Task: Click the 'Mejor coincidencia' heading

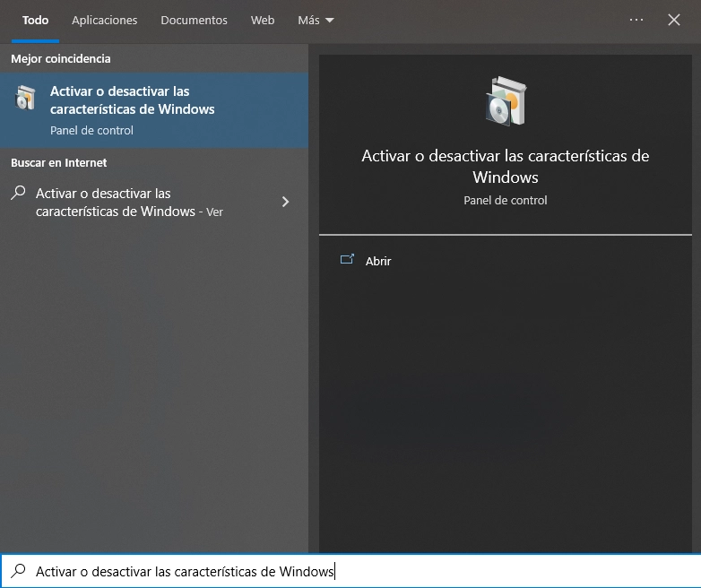Action: 61,58
